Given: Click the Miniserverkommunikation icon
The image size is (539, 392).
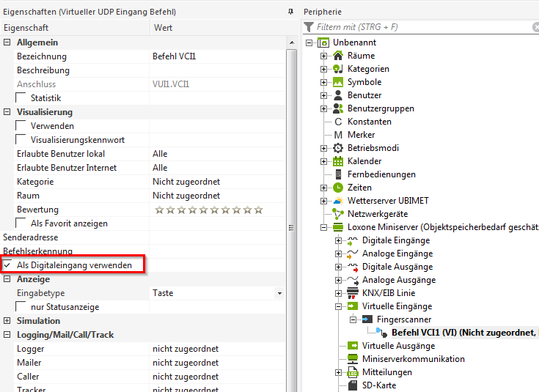Looking at the screenshot, I should pos(353,359).
